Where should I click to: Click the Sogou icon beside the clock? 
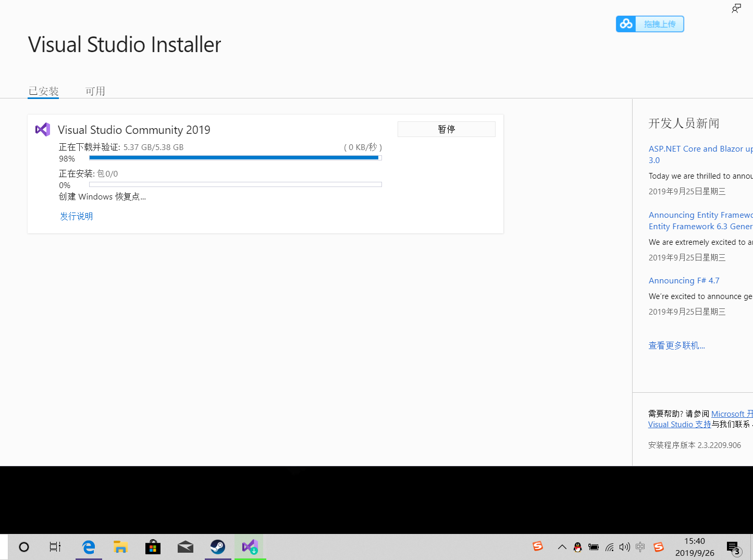coord(659,547)
